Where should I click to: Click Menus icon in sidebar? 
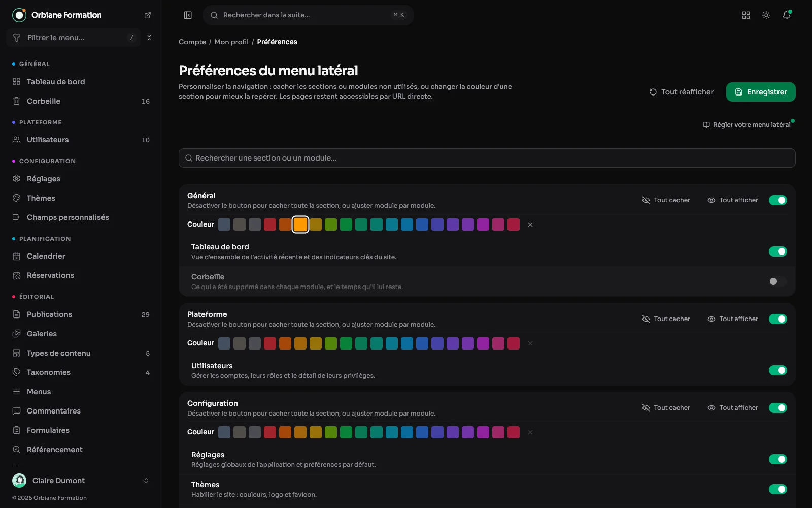[17, 392]
